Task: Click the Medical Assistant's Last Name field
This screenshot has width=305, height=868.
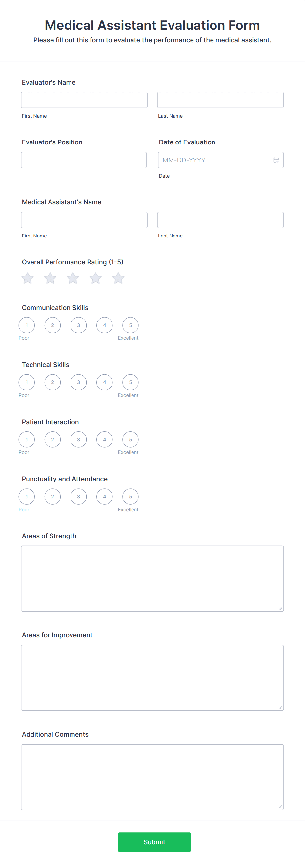Action: (220, 220)
